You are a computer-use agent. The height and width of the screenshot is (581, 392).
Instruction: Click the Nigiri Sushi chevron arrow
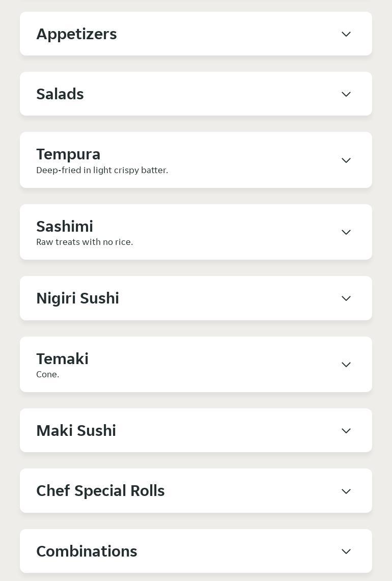click(346, 298)
